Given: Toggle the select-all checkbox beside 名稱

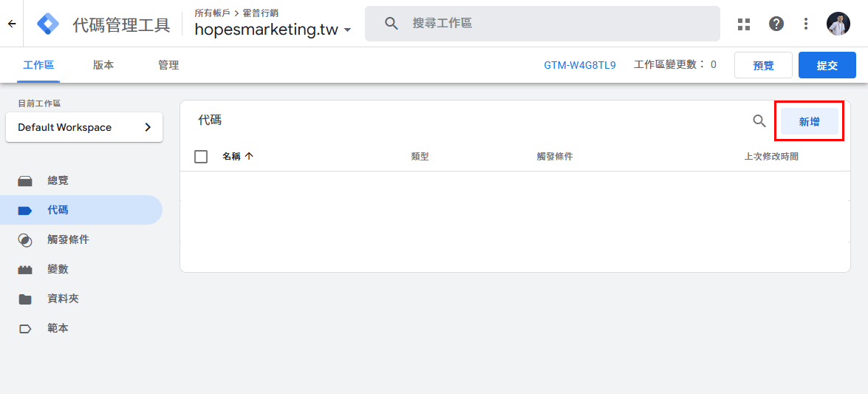Looking at the screenshot, I should tap(201, 156).
